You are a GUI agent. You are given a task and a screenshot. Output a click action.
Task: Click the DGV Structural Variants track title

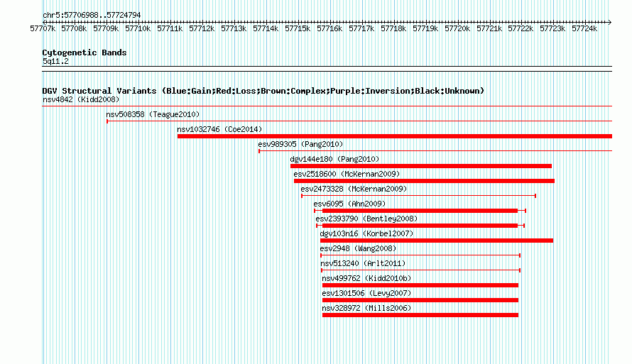point(263,91)
